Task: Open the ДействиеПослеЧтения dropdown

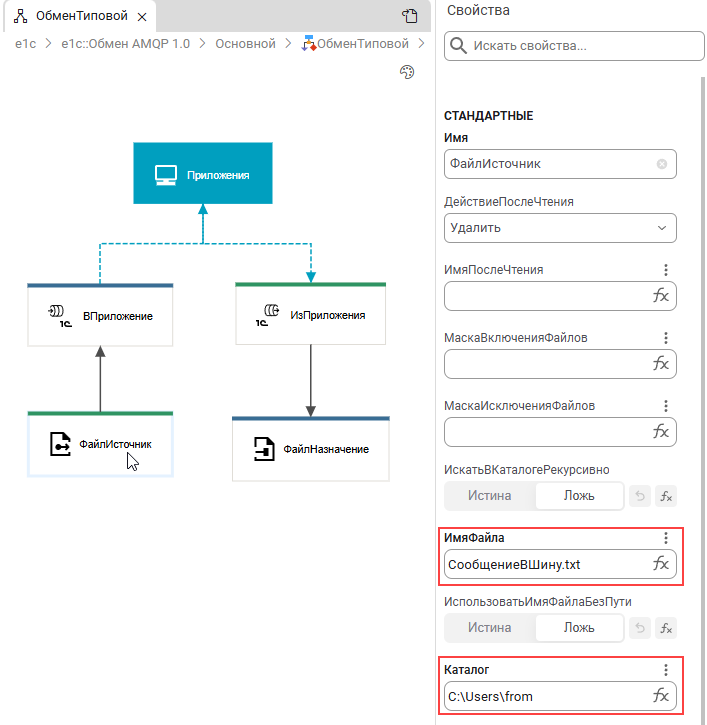Action: pos(560,228)
